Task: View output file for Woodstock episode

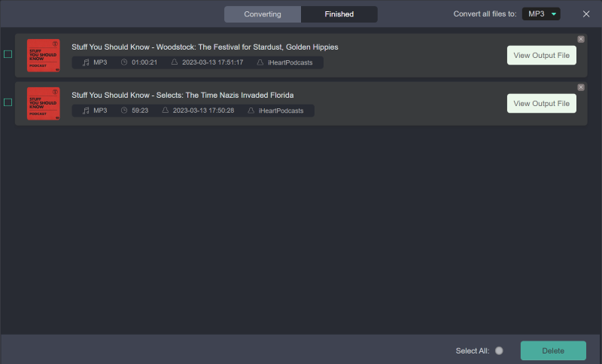Action: pos(541,56)
